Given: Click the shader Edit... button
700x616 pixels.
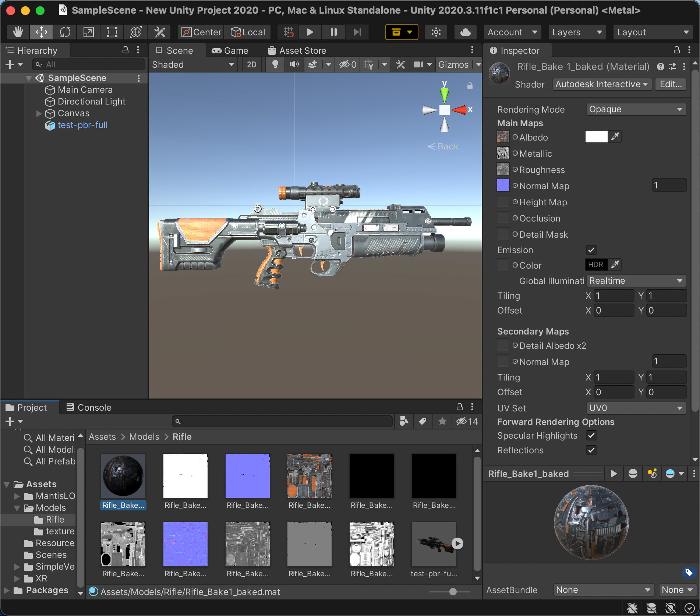Looking at the screenshot, I should tap(671, 84).
